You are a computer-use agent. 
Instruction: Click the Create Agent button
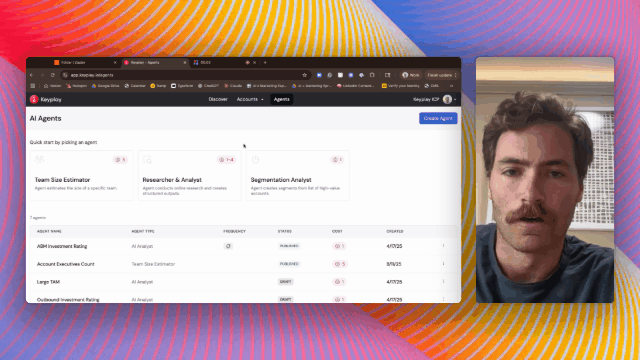point(438,118)
